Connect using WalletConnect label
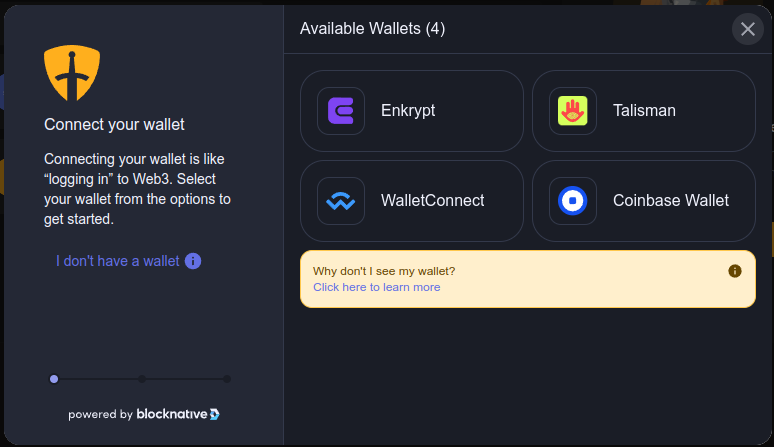774x447 pixels. [432, 201]
